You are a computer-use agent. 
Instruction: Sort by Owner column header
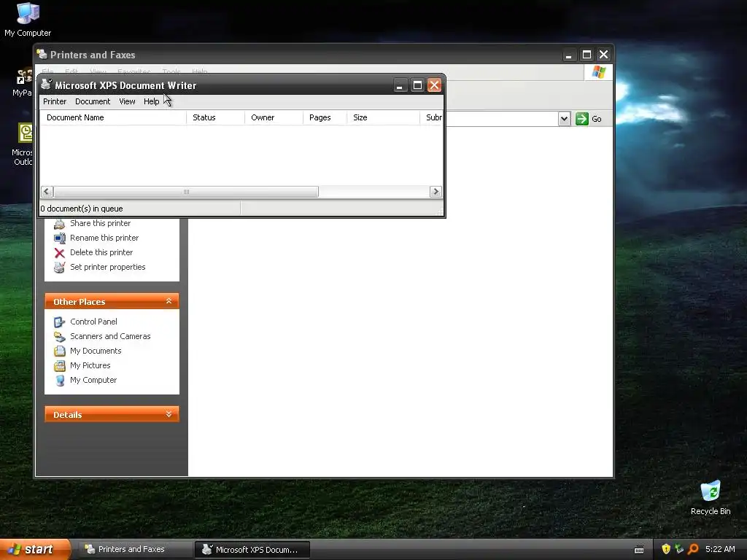click(x=274, y=117)
